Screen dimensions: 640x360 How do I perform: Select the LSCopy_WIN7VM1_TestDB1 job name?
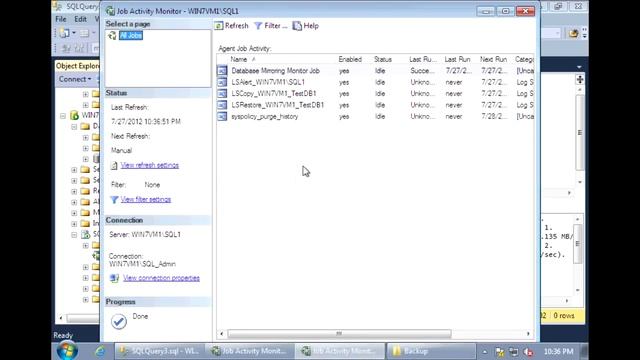(274, 93)
